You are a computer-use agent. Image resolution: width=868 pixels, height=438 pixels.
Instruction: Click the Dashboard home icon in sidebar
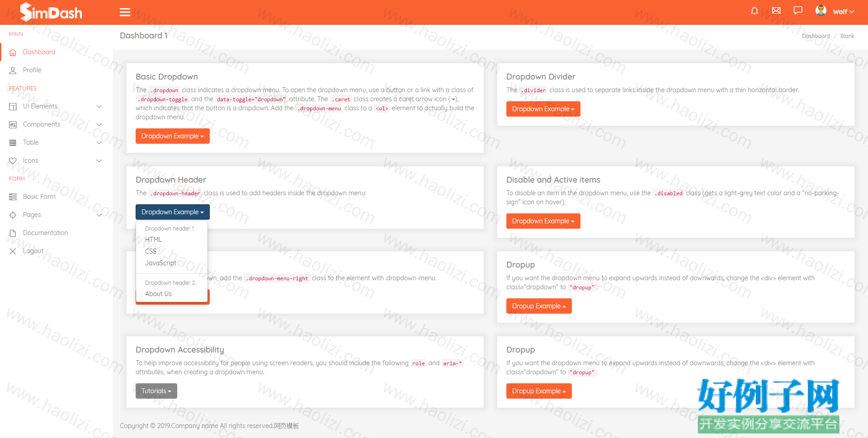[x=13, y=52]
